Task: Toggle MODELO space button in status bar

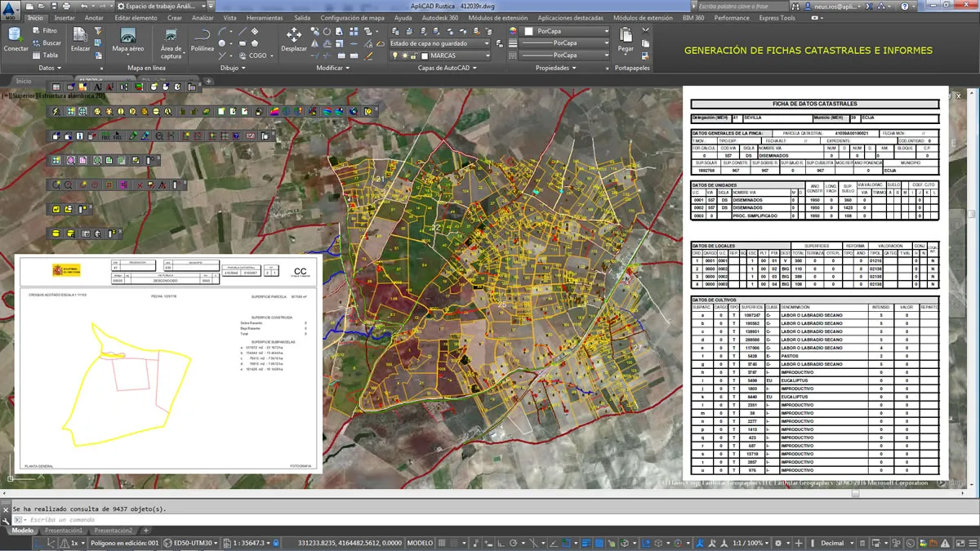Action: tap(420, 543)
